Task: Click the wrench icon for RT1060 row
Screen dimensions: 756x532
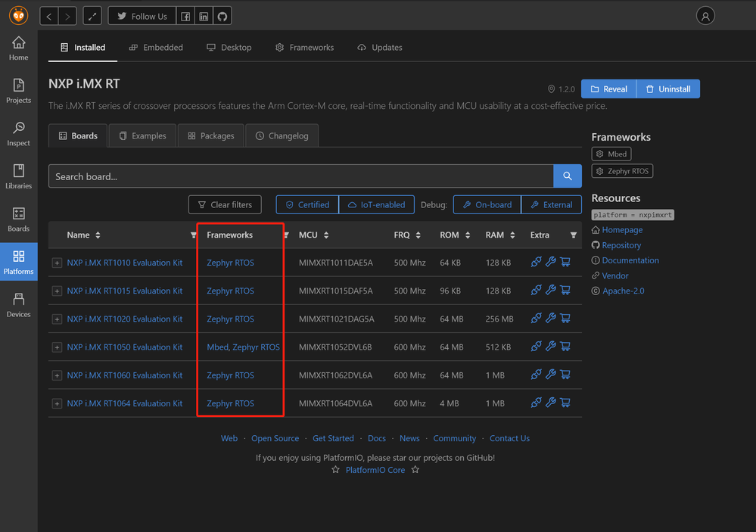Action: click(x=551, y=375)
